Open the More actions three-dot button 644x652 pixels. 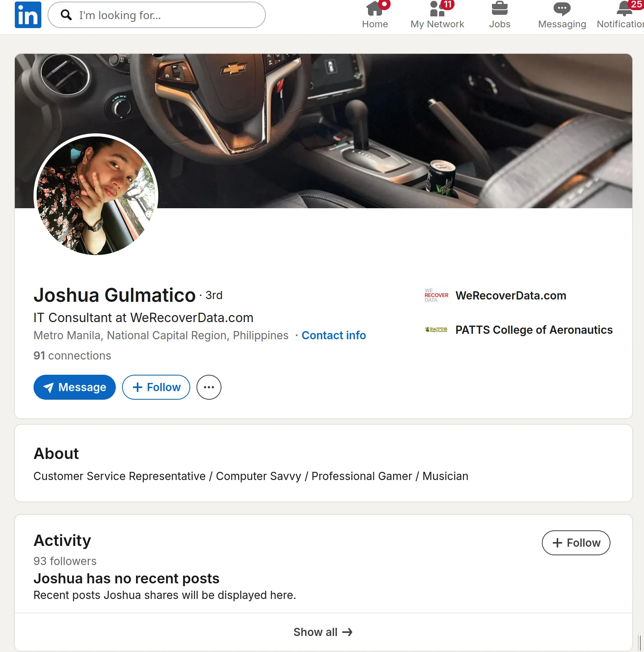click(209, 387)
